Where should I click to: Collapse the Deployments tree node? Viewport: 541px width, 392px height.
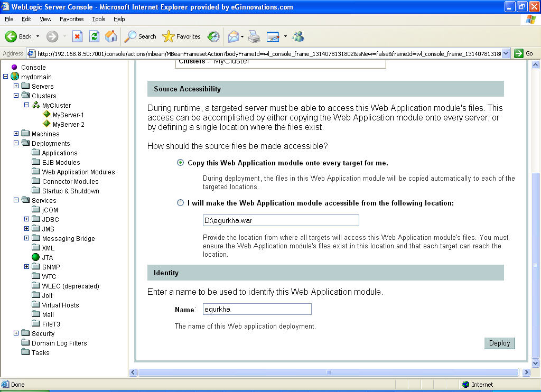(x=16, y=143)
